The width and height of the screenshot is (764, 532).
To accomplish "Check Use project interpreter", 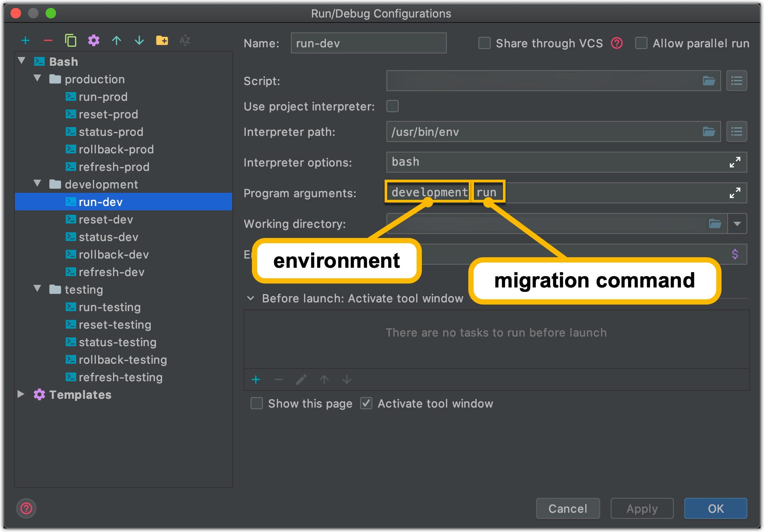I will tap(393, 106).
